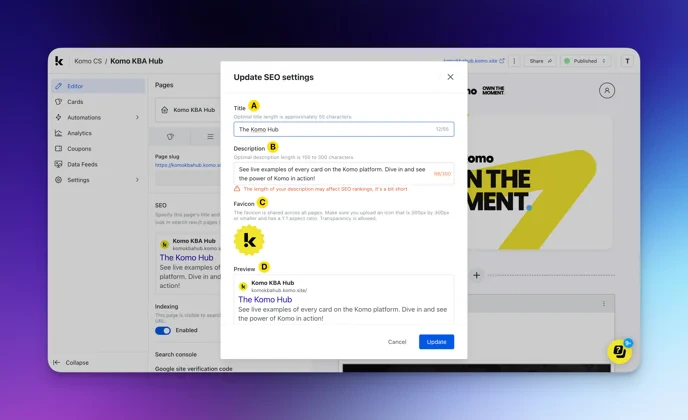
Task: Click the T user avatar button
Action: click(x=627, y=61)
